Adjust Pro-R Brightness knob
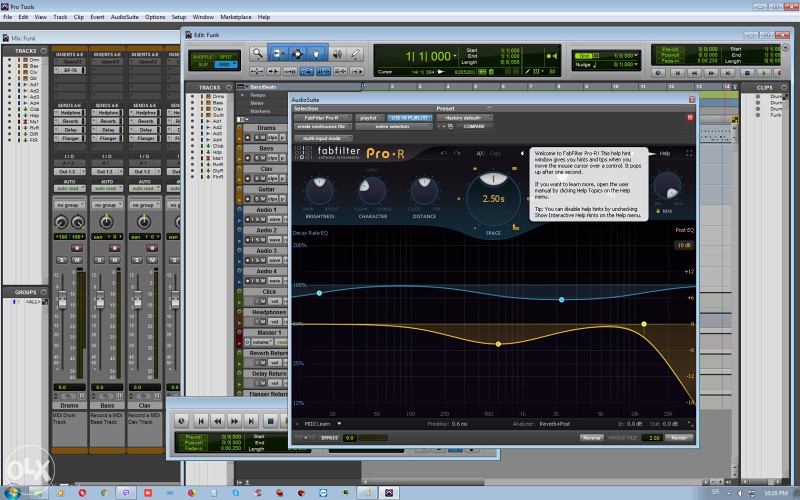 [x=320, y=191]
